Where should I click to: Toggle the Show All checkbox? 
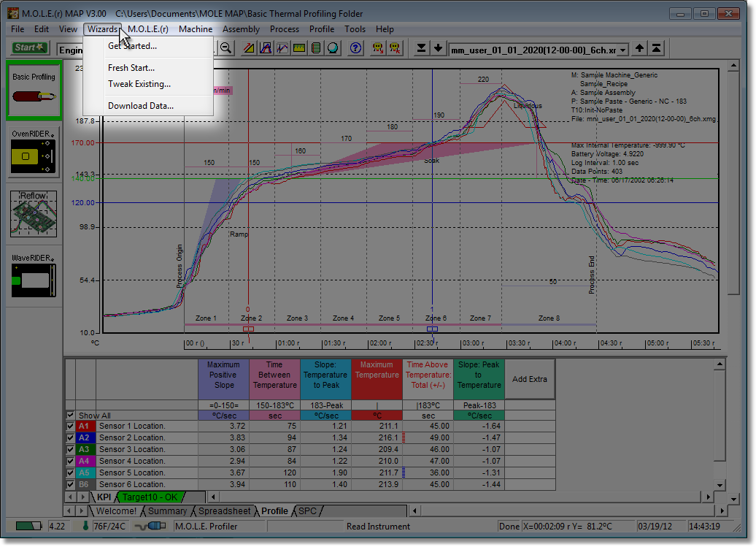coord(70,416)
